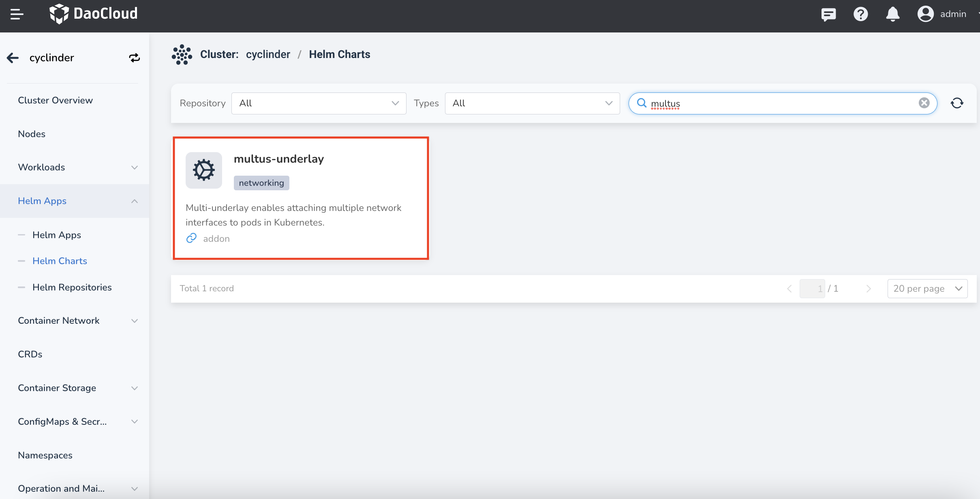Click the cyclinder breadcrumb link
Image resolution: width=980 pixels, height=499 pixels.
click(x=268, y=54)
